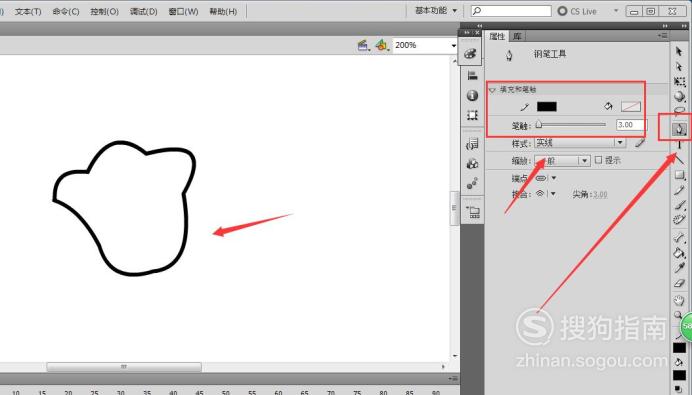The height and width of the screenshot is (395, 692).
Task: Toggle the 提示 hinting checkbox
Action: 598,160
